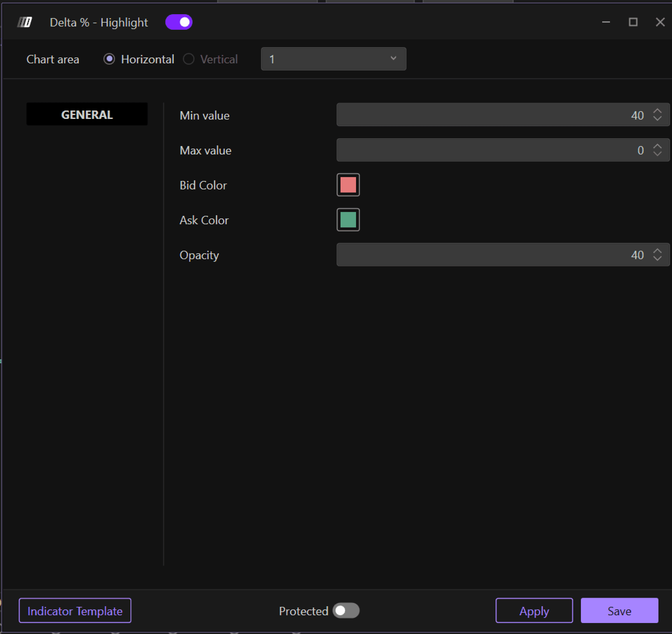Select the Vertical radio button
The width and height of the screenshot is (672, 634).
189,59
